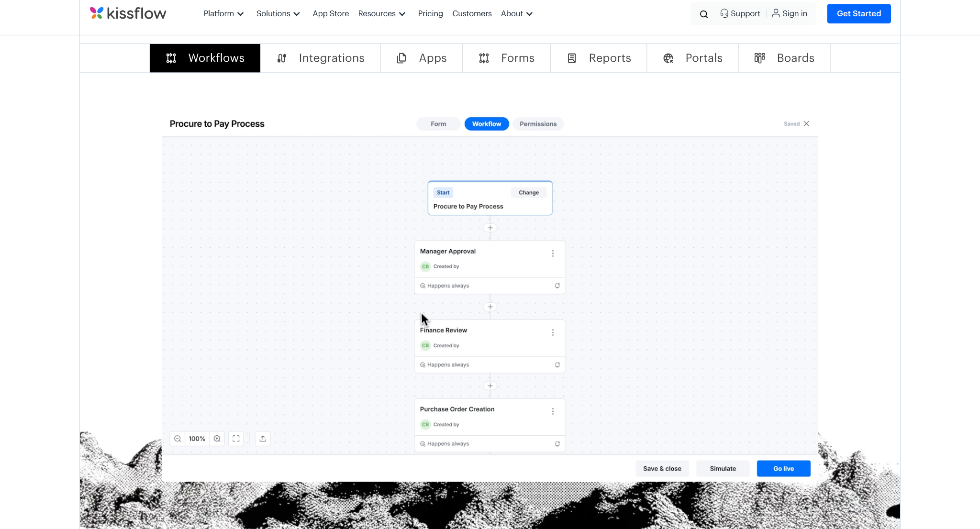Click Save & close button
The width and height of the screenshot is (980, 529).
[x=662, y=469]
